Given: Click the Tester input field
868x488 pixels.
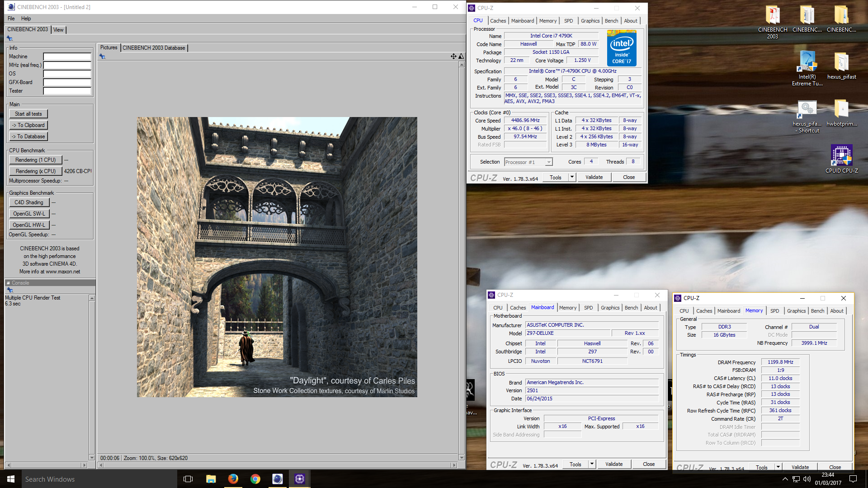Looking at the screenshot, I should tap(67, 91).
